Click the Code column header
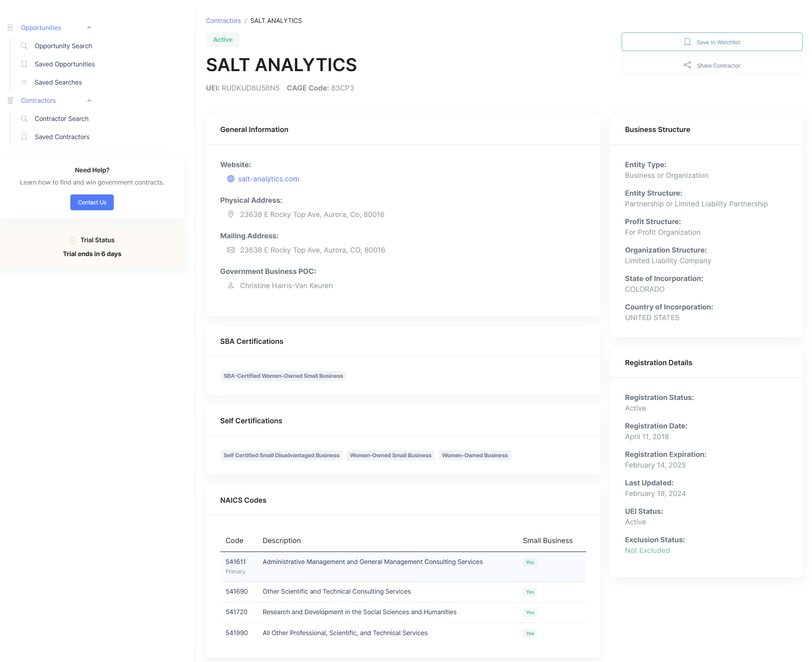Image resolution: width=812 pixels, height=662 pixels. point(235,541)
